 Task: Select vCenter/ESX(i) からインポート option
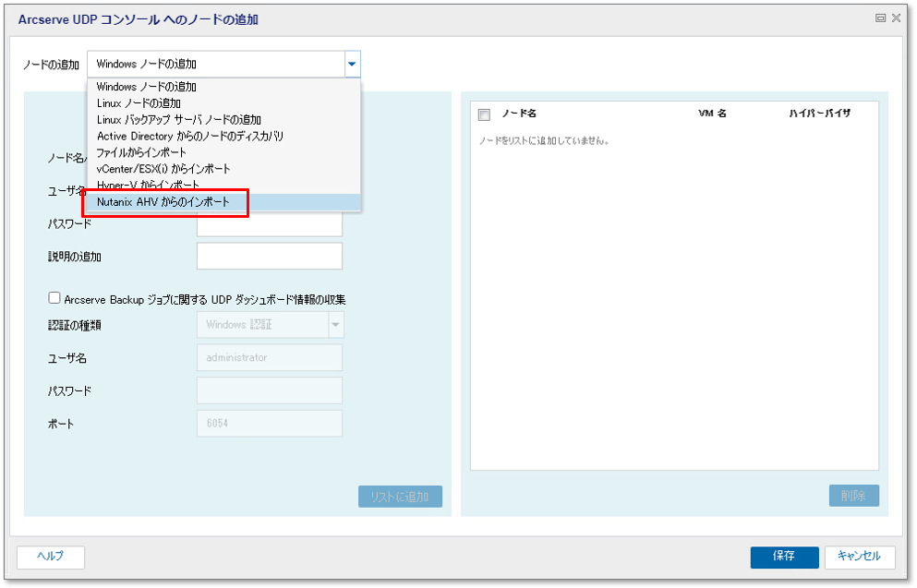pos(224,168)
